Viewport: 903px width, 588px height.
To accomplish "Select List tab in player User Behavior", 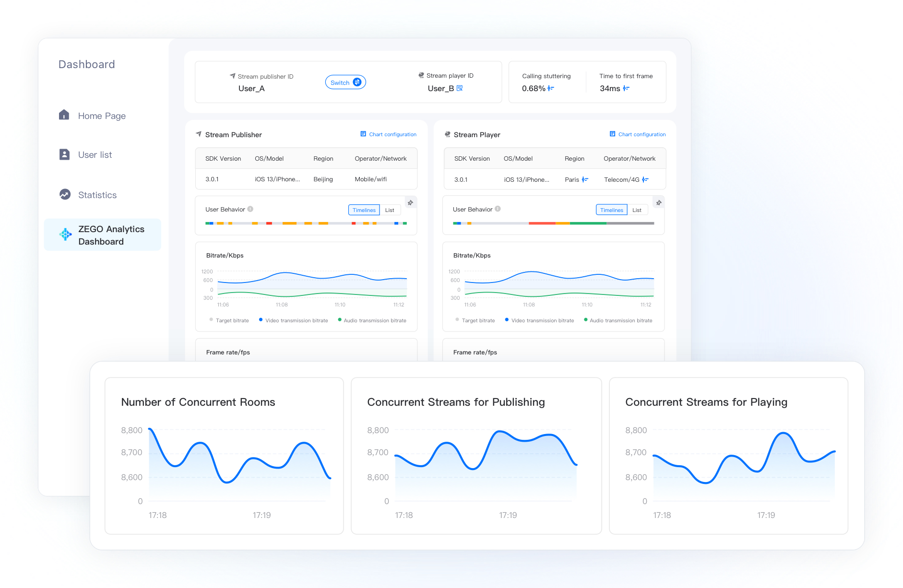I will tap(637, 210).
